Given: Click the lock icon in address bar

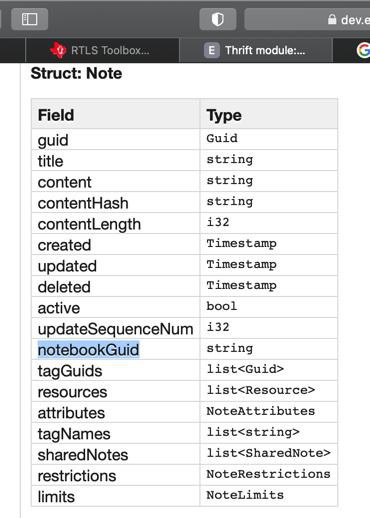Looking at the screenshot, I should point(332,19).
